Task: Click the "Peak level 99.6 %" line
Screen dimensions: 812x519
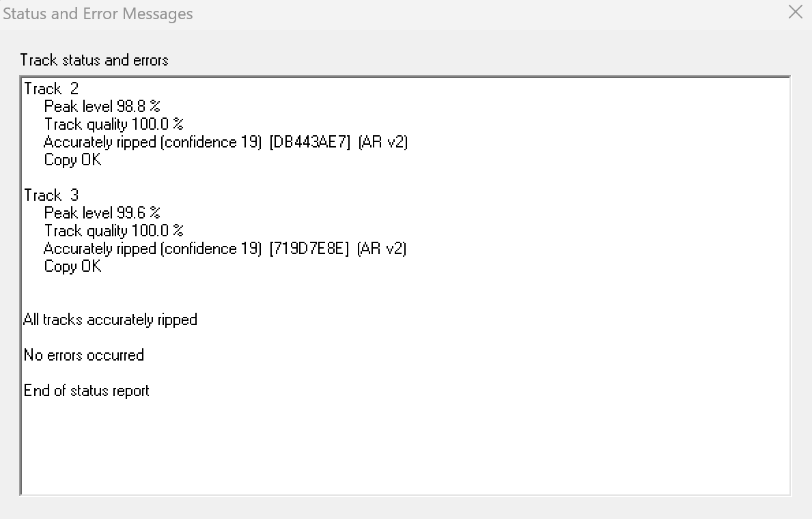Action: pyautogui.click(x=102, y=213)
